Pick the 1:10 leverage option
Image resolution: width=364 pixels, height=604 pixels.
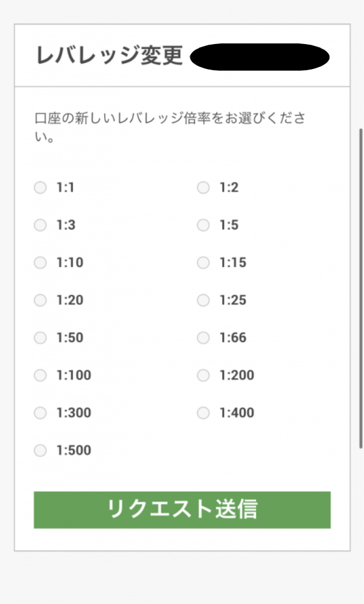click(x=40, y=262)
